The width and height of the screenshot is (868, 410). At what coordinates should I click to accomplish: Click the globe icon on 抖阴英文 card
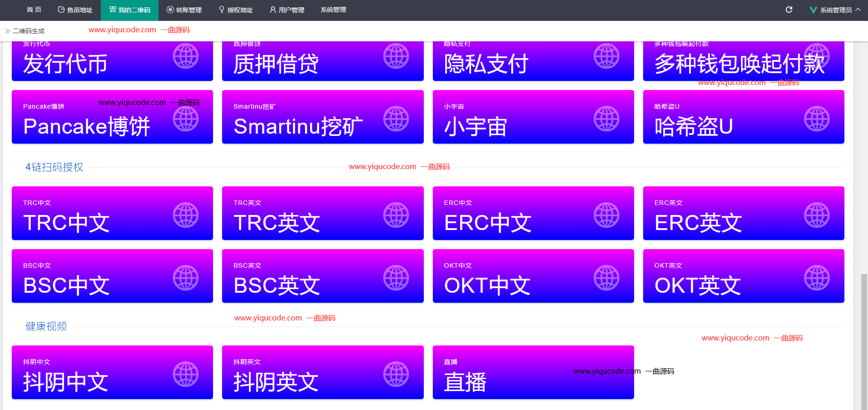click(x=396, y=374)
